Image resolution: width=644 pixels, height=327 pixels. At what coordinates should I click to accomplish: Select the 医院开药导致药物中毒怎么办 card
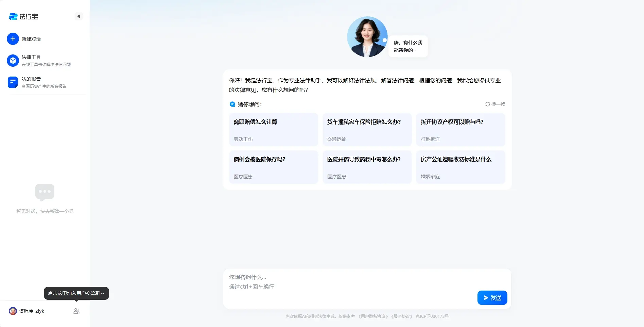click(367, 167)
